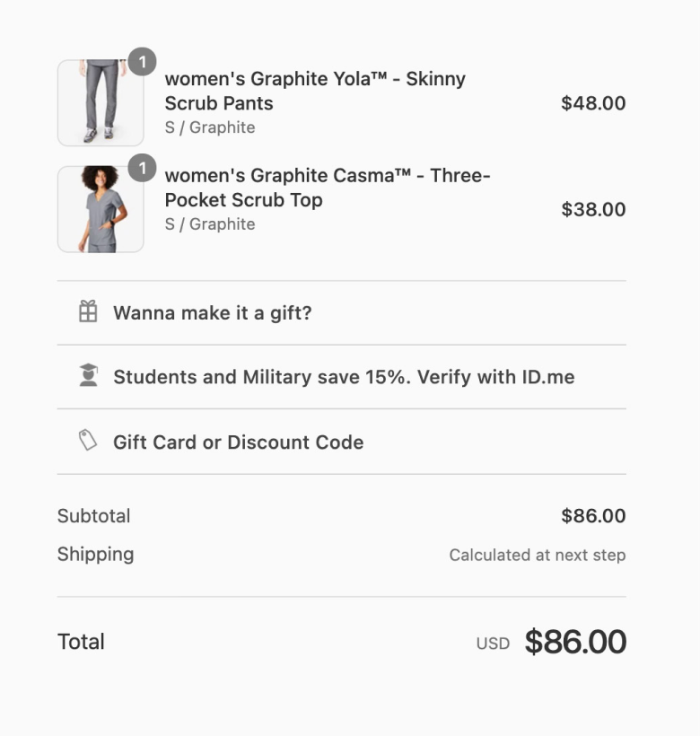700x736 pixels.
Task: Click the USD currency label
Action: point(493,644)
